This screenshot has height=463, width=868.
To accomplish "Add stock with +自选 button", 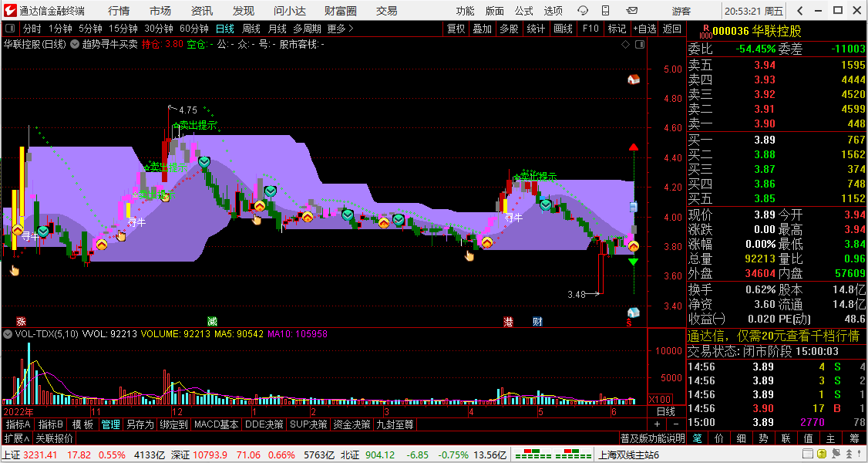I will (644, 29).
